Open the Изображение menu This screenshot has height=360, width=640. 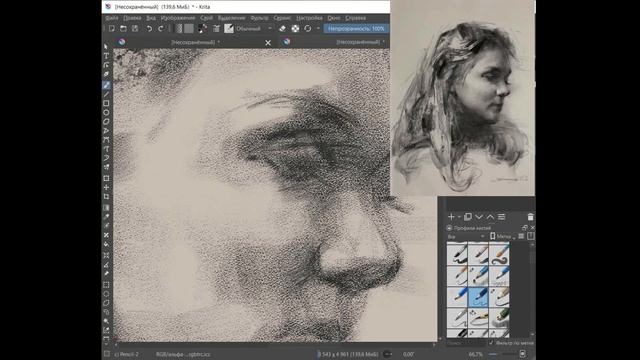pyautogui.click(x=178, y=18)
